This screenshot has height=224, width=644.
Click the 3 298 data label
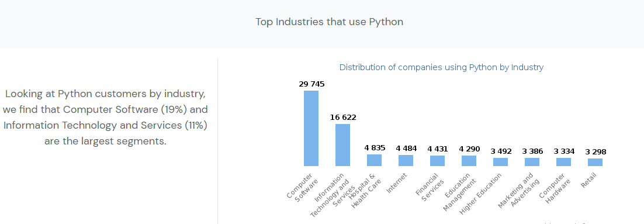click(x=595, y=152)
